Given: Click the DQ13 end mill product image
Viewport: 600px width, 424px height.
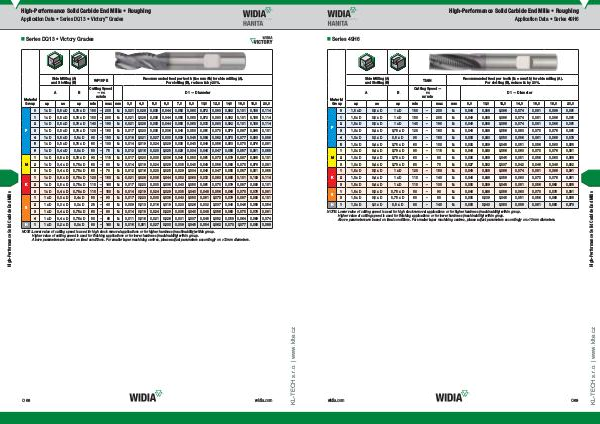Looking at the screenshot, I should point(180,61).
